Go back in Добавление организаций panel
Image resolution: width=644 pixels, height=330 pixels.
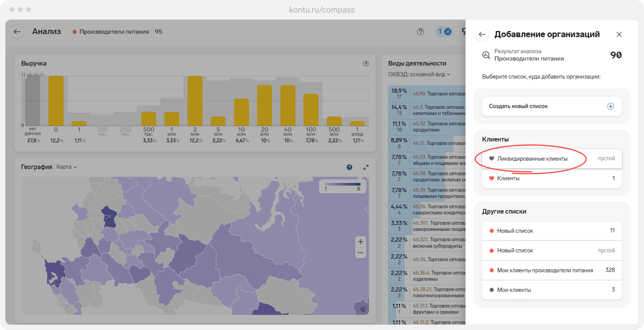click(x=482, y=35)
